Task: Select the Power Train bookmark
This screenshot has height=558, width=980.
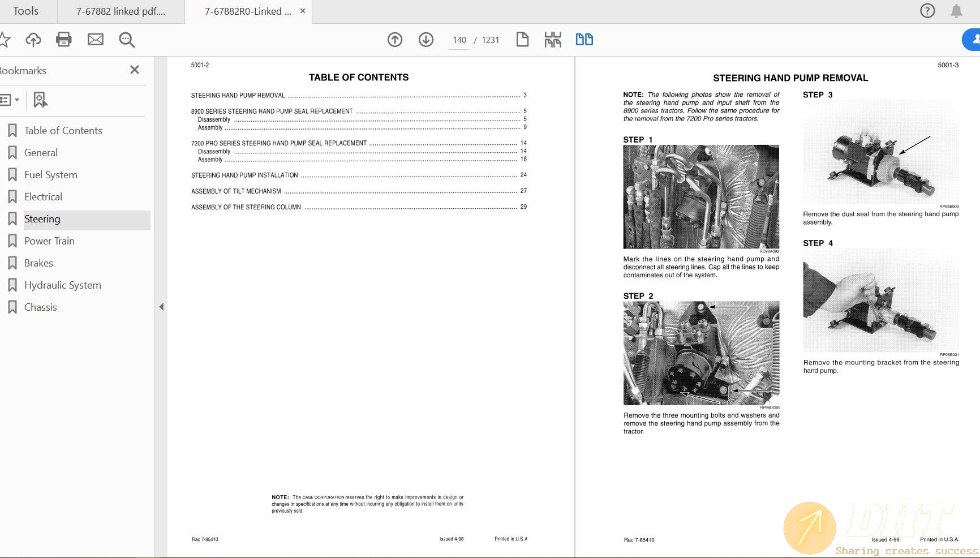Action: click(49, 241)
